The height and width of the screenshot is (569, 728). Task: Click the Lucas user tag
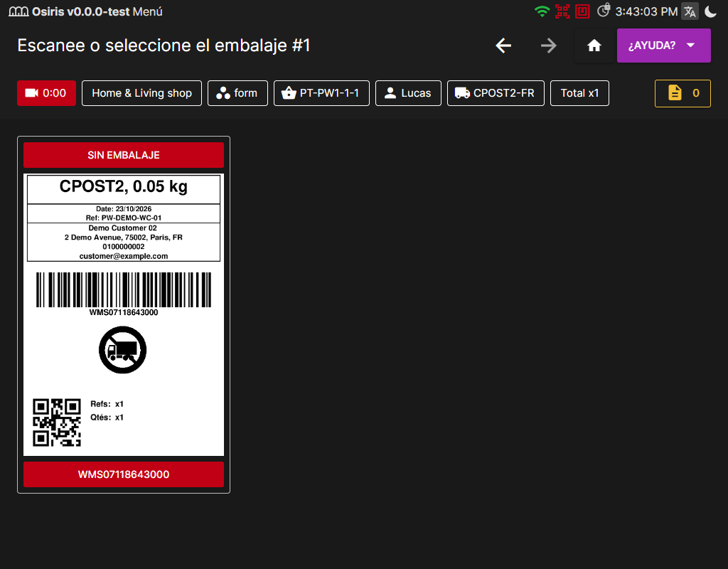point(408,93)
